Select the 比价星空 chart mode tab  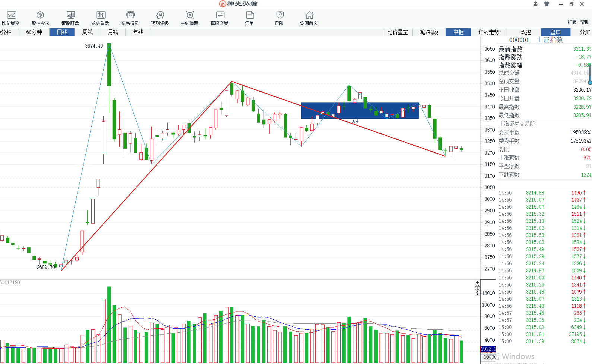click(x=397, y=32)
